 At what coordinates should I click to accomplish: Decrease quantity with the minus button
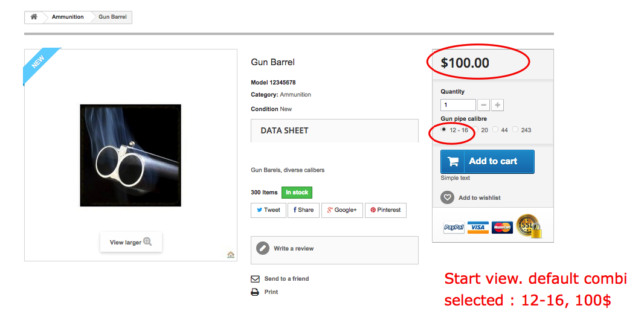[484, 105]
